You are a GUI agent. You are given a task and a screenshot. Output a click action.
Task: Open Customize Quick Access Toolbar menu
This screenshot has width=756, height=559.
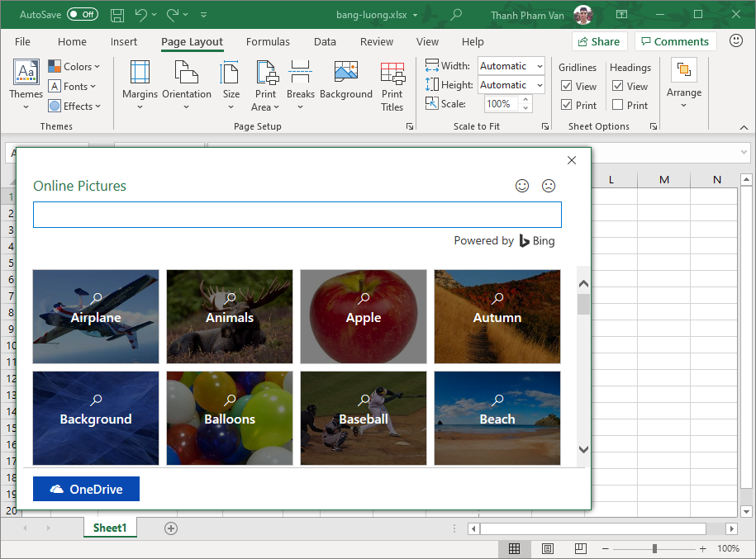pos(203,15)
